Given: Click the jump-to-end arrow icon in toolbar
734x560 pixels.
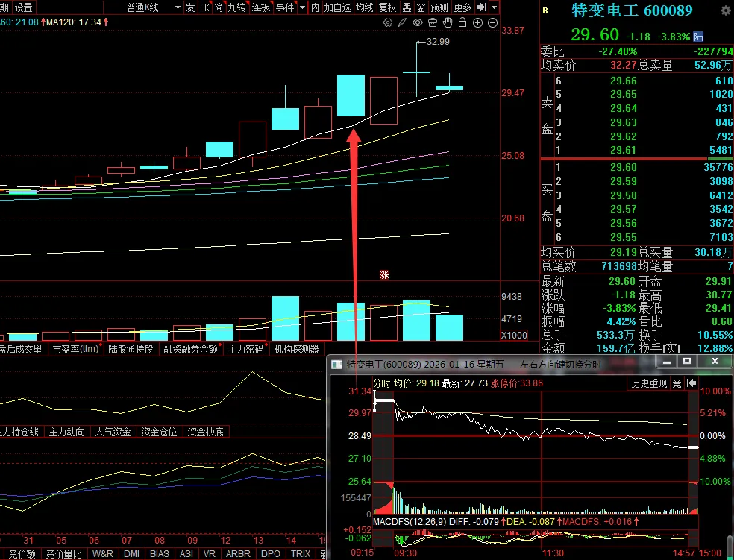Looking at the screenshot, I should [x=482, y=7].
